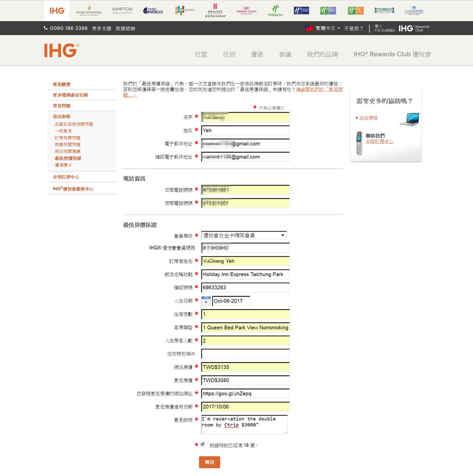473x476 pixels.
Task: Click the Taiwan flag icon
Action: [x=309, y=28]
